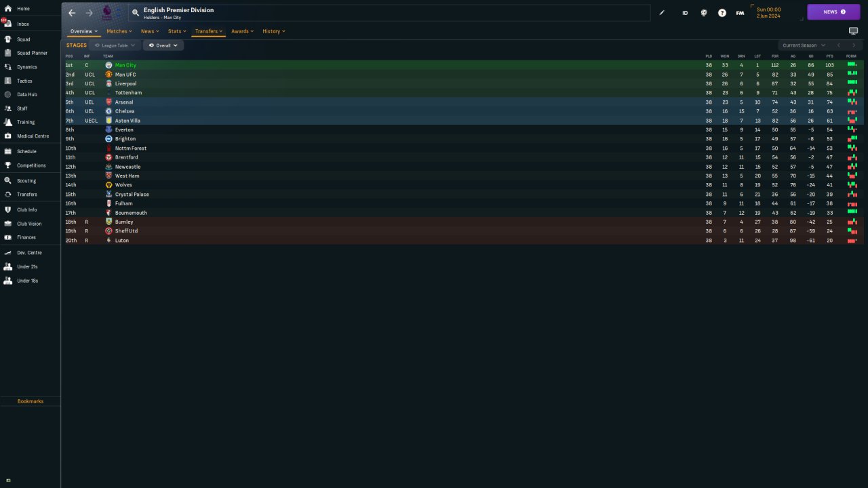This screenshot has height=488, width=868.
Task: Go to the previous season arrow
Action: (x=839, y=45)
